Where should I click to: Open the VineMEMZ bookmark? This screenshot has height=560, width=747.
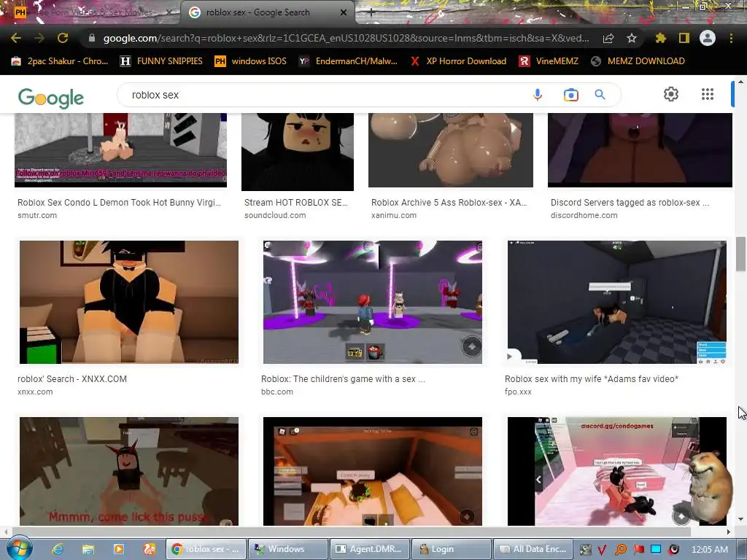coord(549,61)
